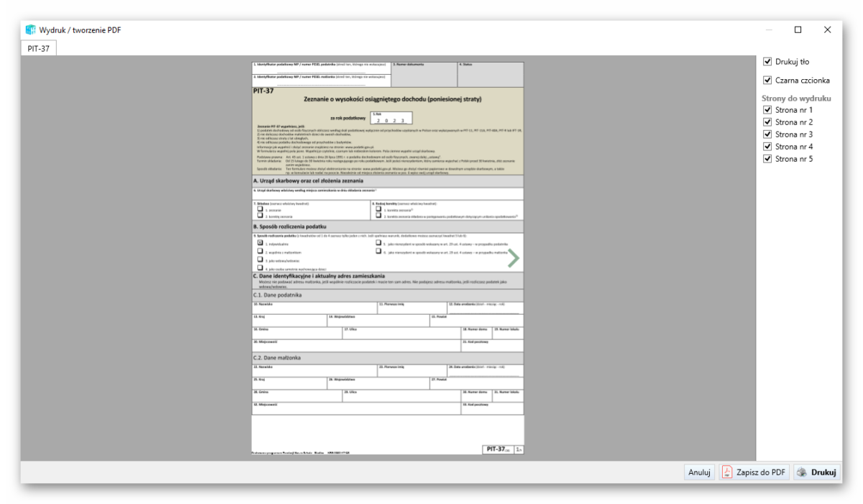Click the app icon in the title bar
Viewport: 863px width, 504px height.
coord(30,29)
